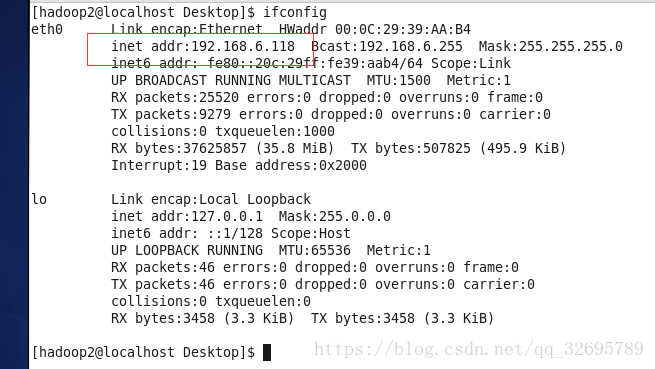The height and width of the screenshot is (369, 655).
Task: Click the eth0 interface name
Action: point(47,29)
